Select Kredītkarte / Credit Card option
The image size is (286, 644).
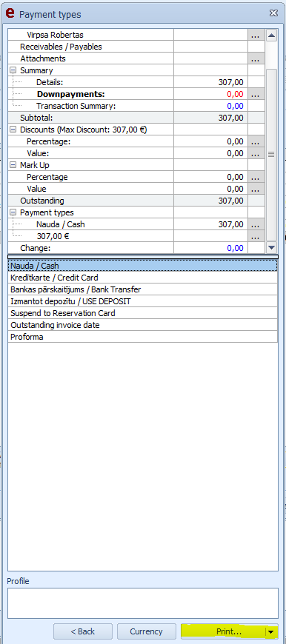142,278
